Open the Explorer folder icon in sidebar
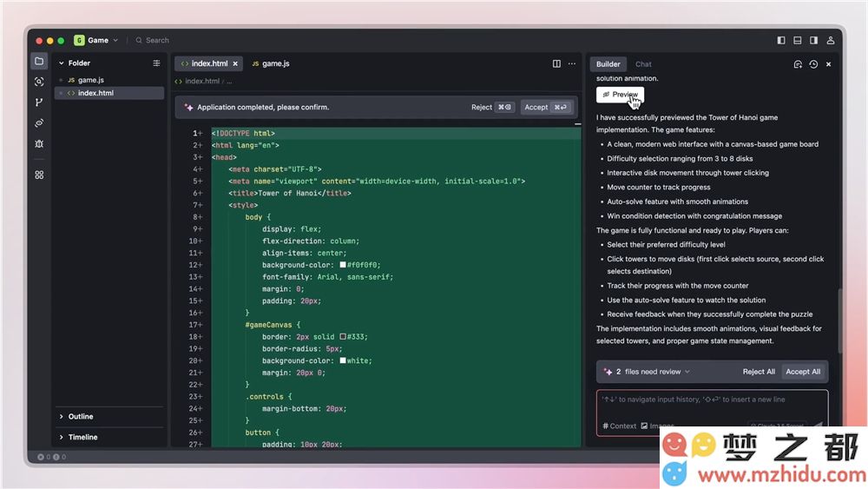Image resolution: width=868 pixels, height=489 pixels. 39,62
